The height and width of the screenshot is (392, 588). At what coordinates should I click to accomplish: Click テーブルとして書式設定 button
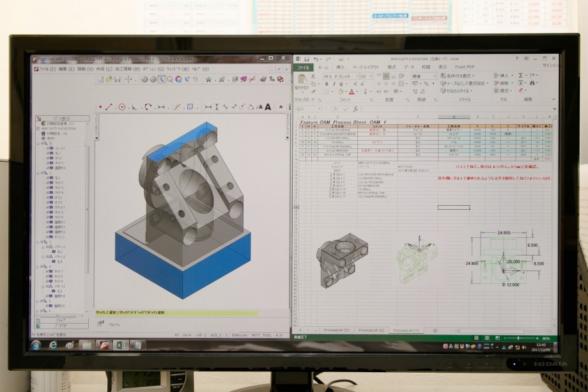click(464, 83)
